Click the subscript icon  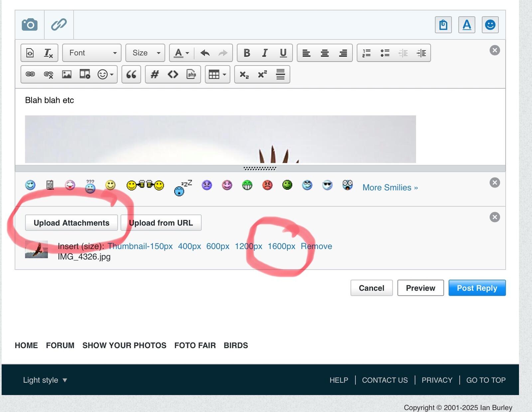[x=244, y=75]
